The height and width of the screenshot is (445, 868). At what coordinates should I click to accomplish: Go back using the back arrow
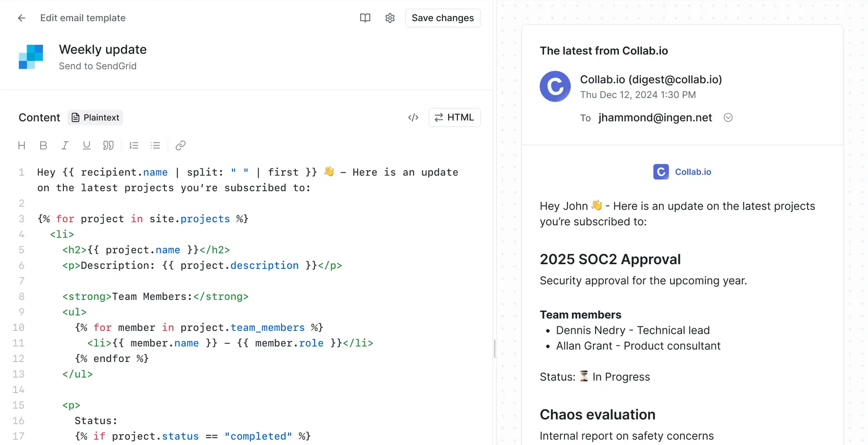pos(21,18)
